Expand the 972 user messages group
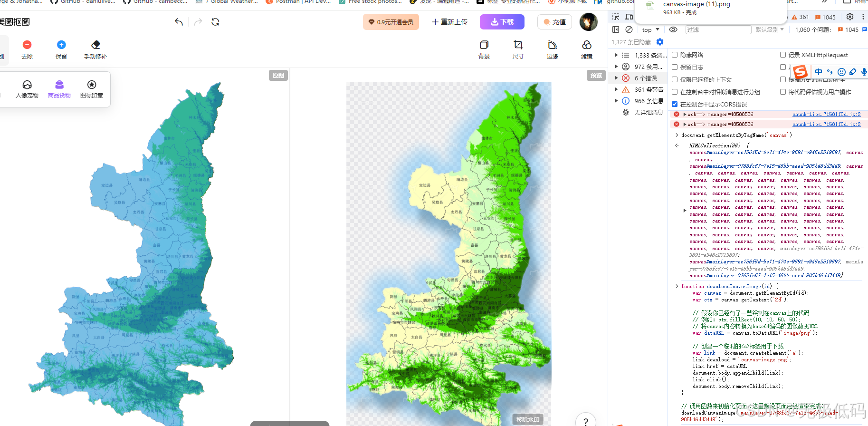Screen dimensions: 868x426 click(616, 67)
